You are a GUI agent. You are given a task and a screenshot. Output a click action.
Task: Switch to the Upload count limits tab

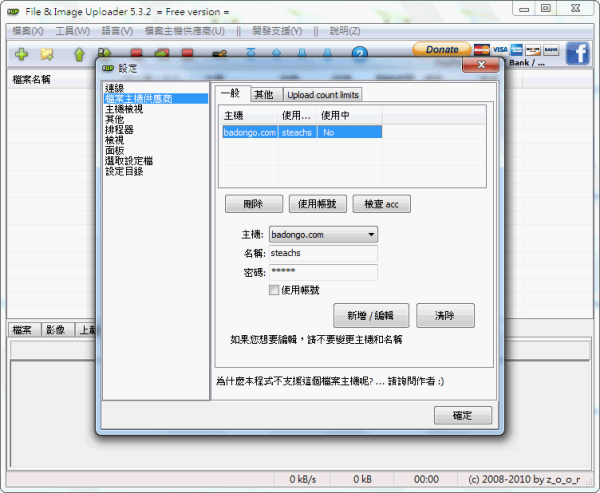(x=323, y=95)
